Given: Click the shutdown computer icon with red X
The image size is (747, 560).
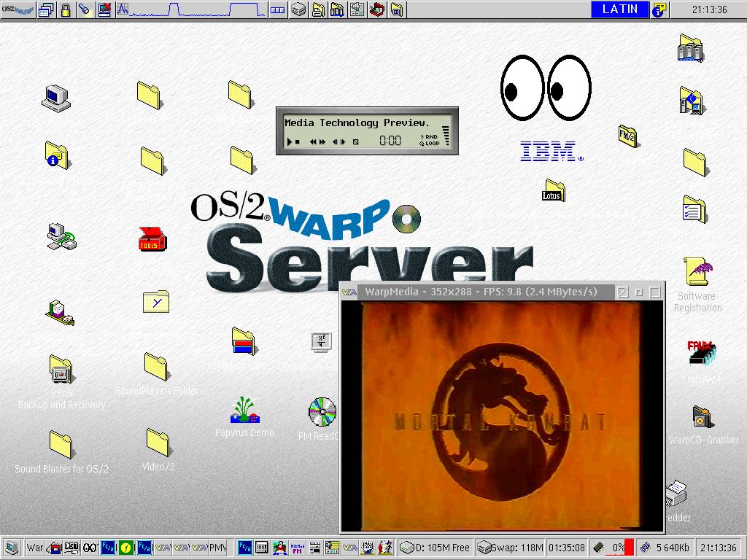Looking at the screenshot, I should click(104, 9).
